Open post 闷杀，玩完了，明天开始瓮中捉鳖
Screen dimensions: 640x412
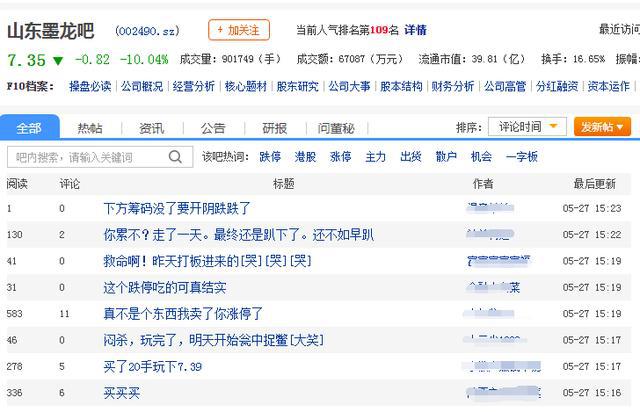(x=213, y=340)
